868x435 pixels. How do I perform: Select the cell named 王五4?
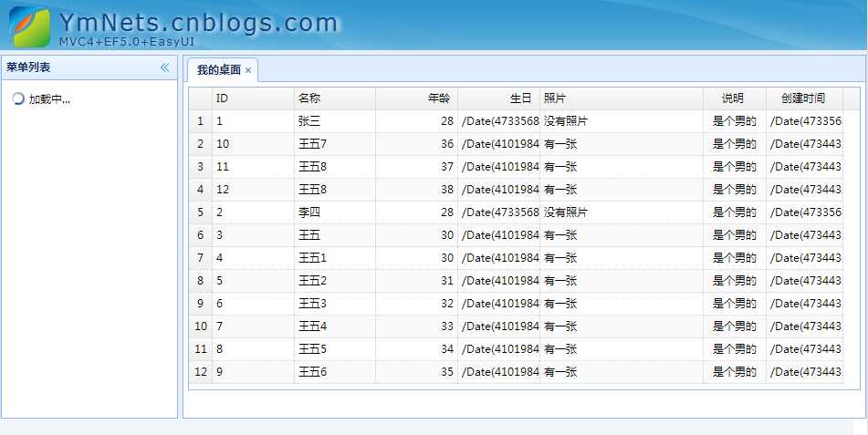pyautogui.click(x=334, y=326)
